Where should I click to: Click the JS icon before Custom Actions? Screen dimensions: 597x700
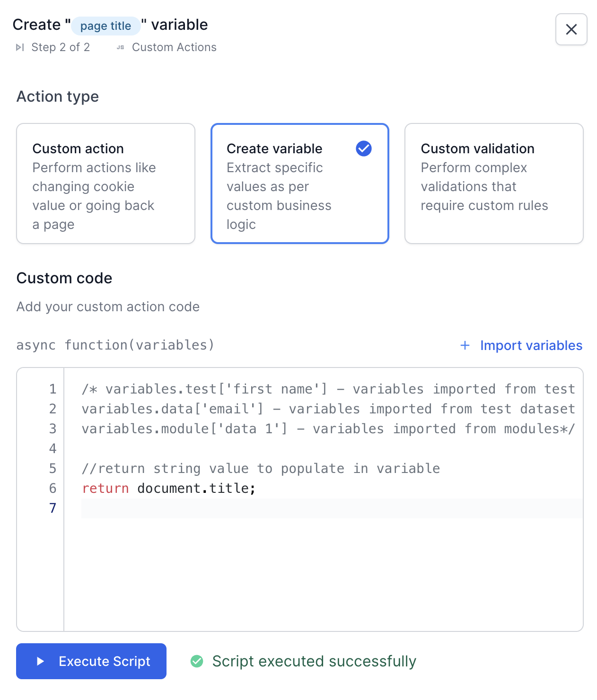(x=121, y=47)
